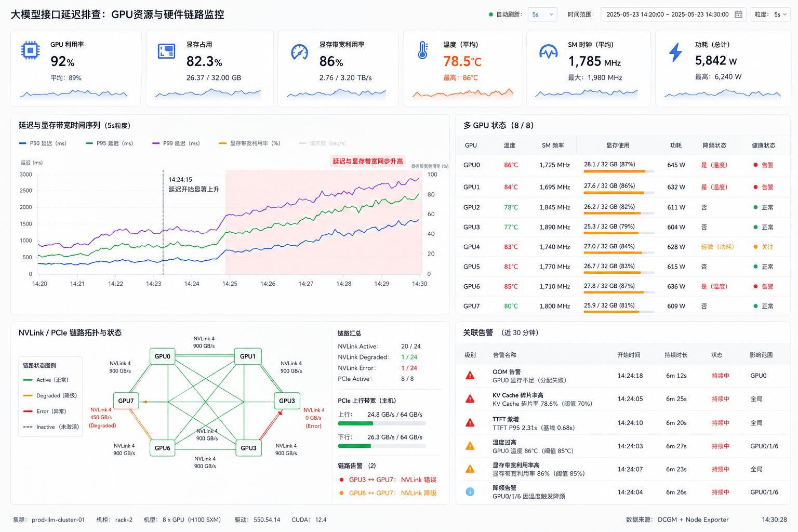This screenshot has width=798, height=532.
Task: Click the gauge icon in 显存带宽利用率 card
Action: [299, 51]
